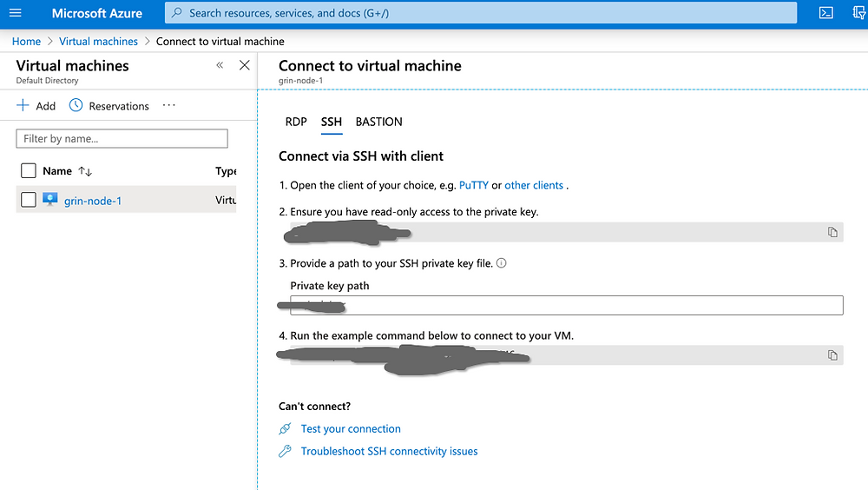Viewport: 868px width, 490px height.
Task: Click Test your connection link
Action: coord(351,428)
